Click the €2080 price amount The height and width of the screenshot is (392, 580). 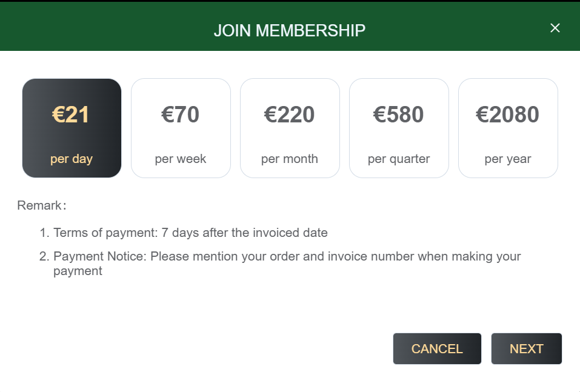(x=508, y=115)
